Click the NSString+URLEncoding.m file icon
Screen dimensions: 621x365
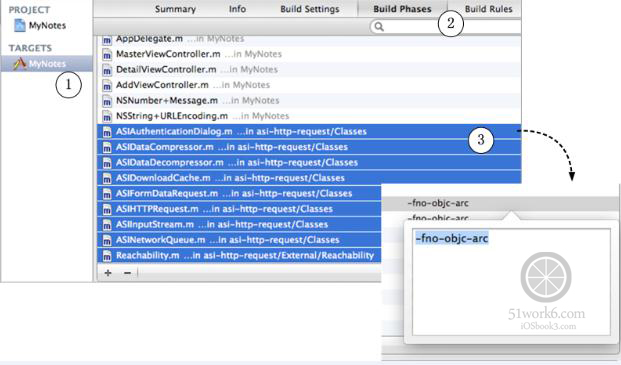(x=107, y=116)
